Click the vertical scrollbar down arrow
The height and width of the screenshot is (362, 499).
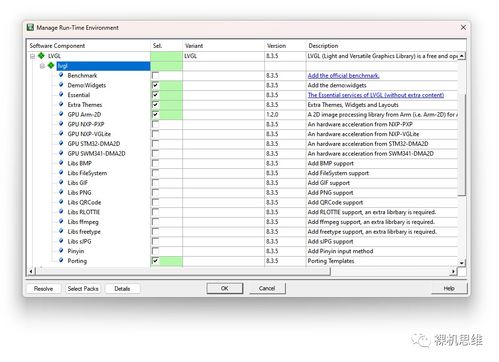point(462,263)
